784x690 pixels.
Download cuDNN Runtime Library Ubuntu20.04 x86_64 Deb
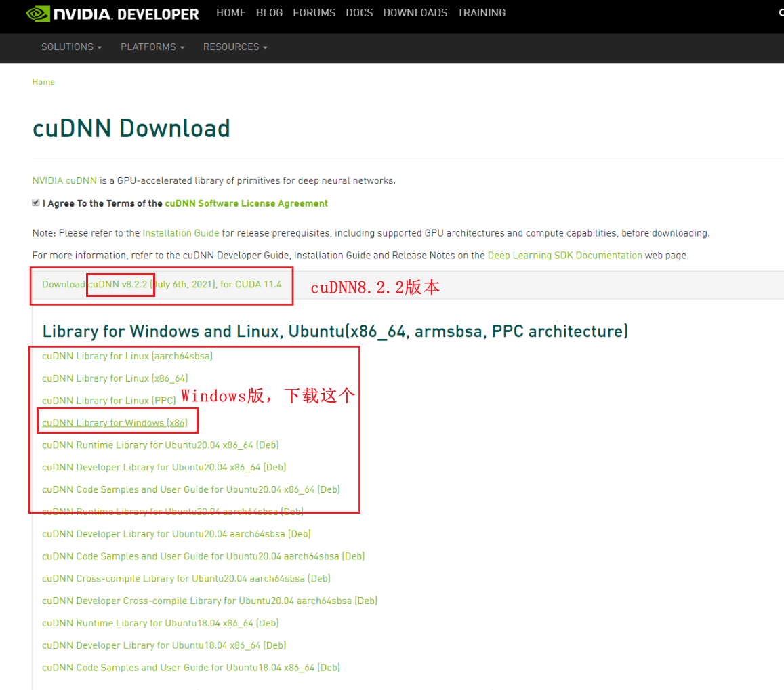161,445
